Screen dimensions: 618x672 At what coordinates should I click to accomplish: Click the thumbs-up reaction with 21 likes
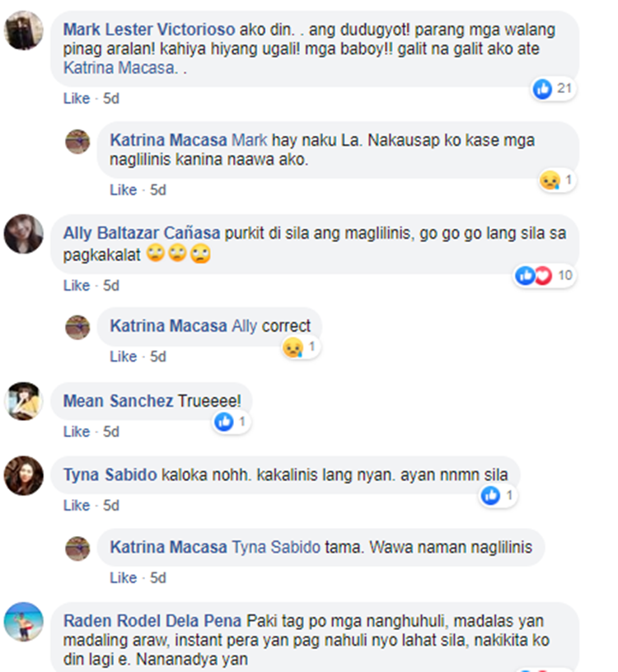[x=552, y=89]
